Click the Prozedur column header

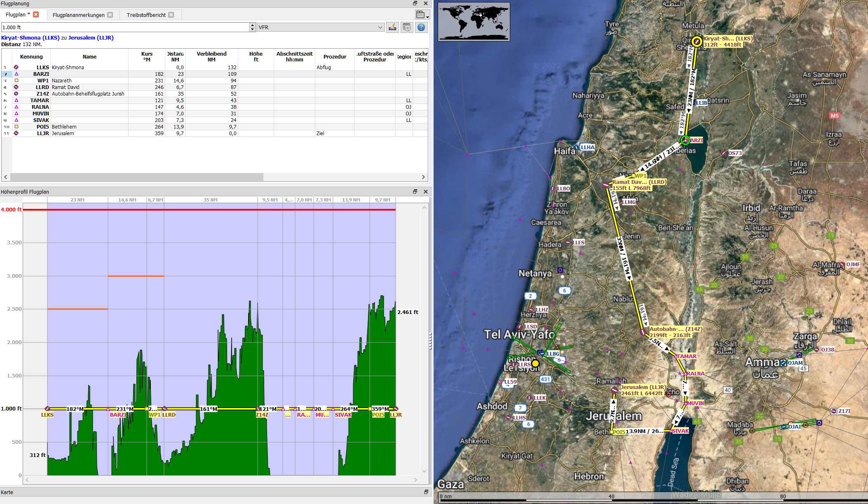[335, 56]
